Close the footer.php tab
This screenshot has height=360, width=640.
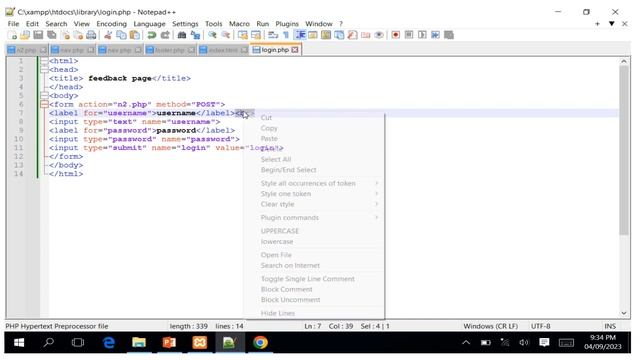[191, 50]
